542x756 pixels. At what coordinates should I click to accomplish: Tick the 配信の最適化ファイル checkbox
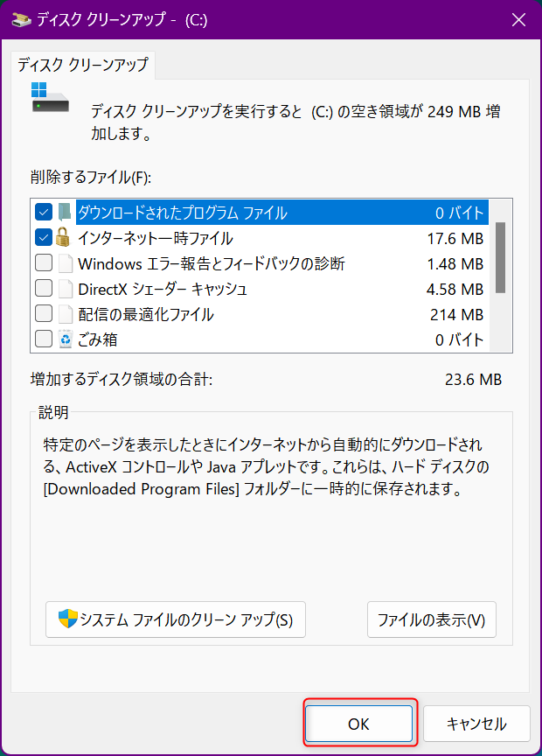pyautogui.click(x=44, y=313)
